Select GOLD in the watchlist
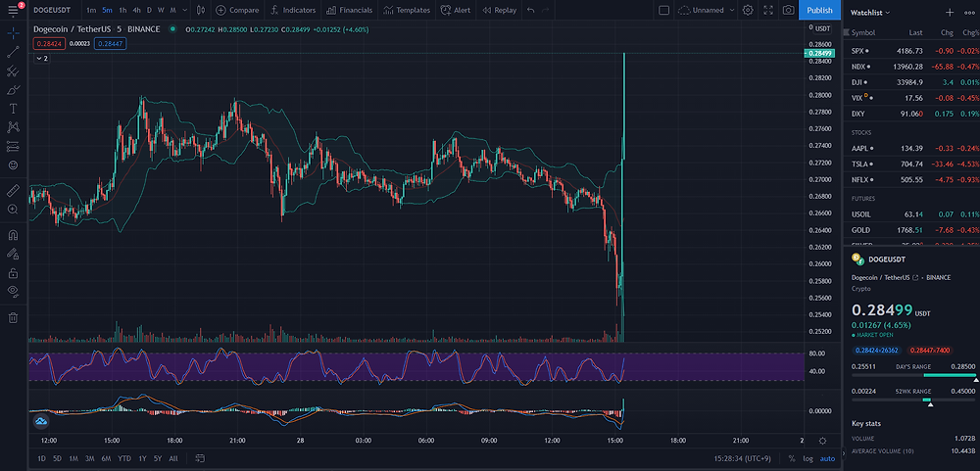Viewport: 980px width, 471px height. 911,230
